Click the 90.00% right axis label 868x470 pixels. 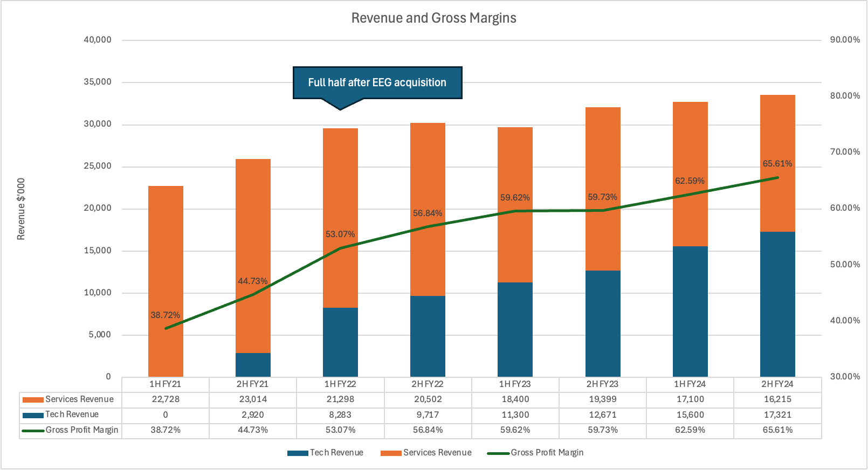845,40
